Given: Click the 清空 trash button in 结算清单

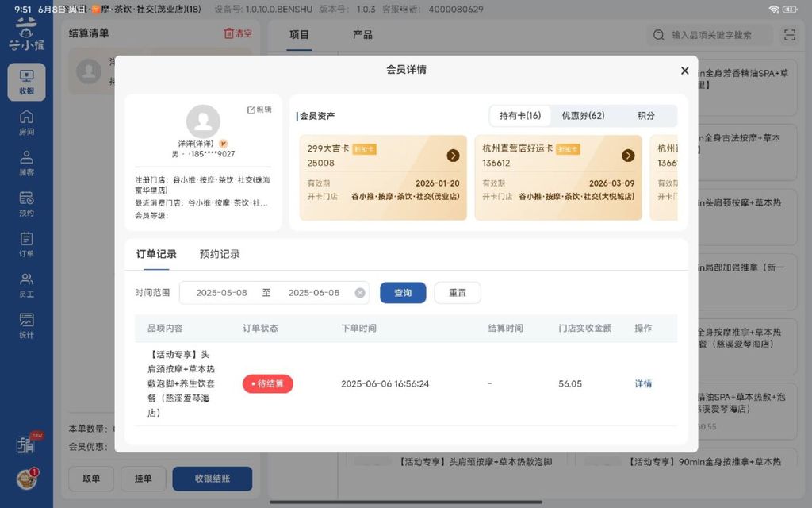Looking at the screenshot, I should 238,33.
